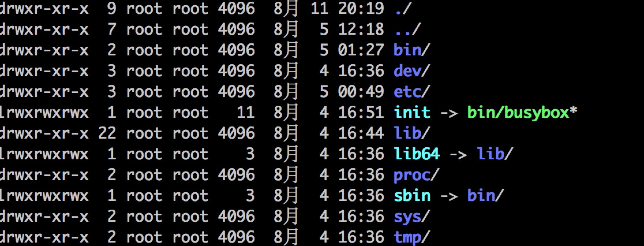The width and height of the screenshot is (644, 246).
Task: Click the size "3" in the lib64 row
Action: (x=250, y=154)
